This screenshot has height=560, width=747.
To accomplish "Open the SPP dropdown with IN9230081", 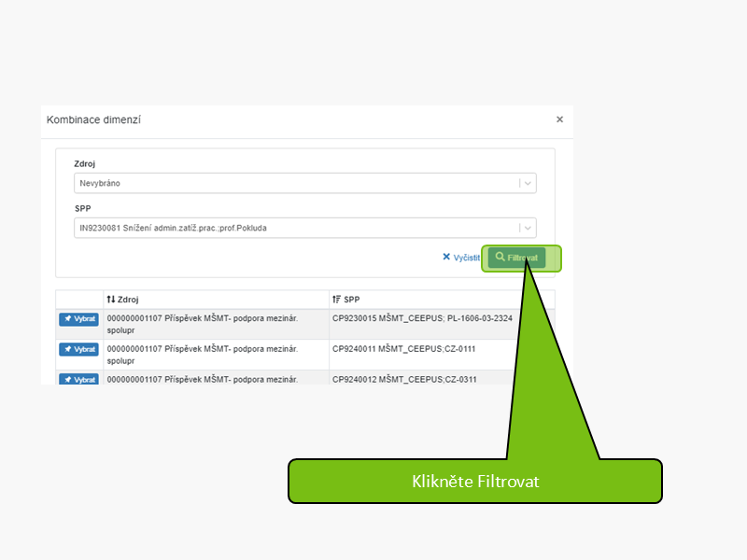I will (305, 228).
